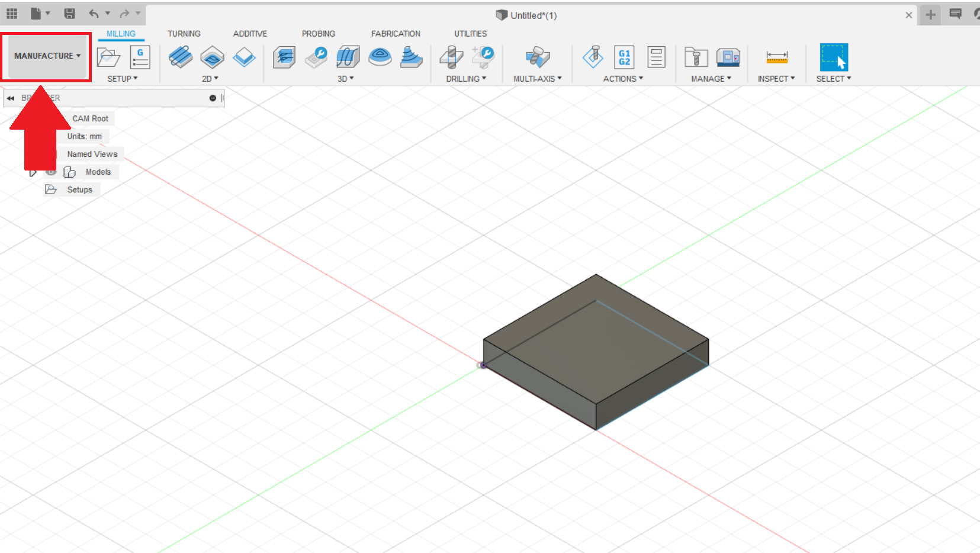Screen dimensions: 980x553
Task: Expand the redo history arrow
Action: [x=138, y=13]
